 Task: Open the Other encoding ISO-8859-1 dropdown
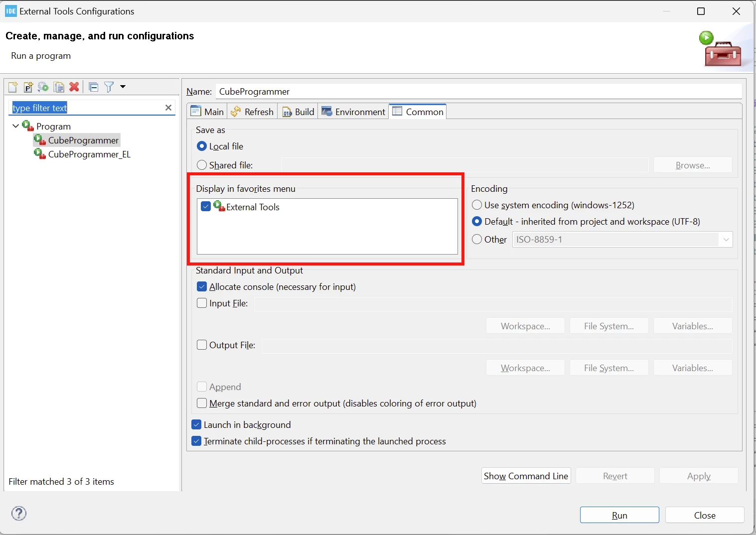[622, 240]
